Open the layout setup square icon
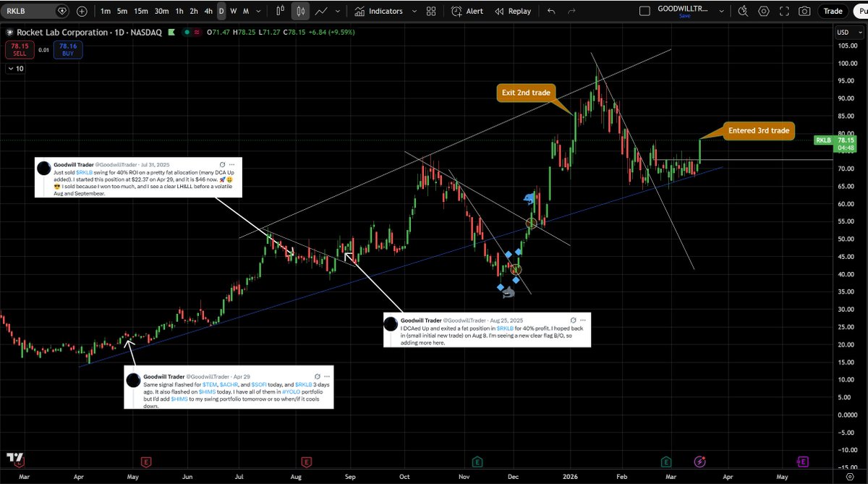This screenshot has width=868, height=484. (x=646, y=11)
